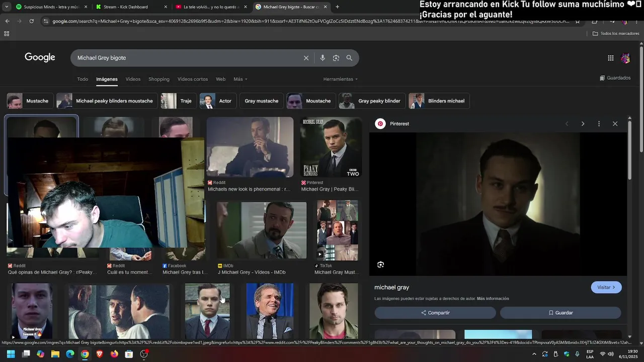Click the Google logo
This screenshot has height=362, width=644.
40,57
